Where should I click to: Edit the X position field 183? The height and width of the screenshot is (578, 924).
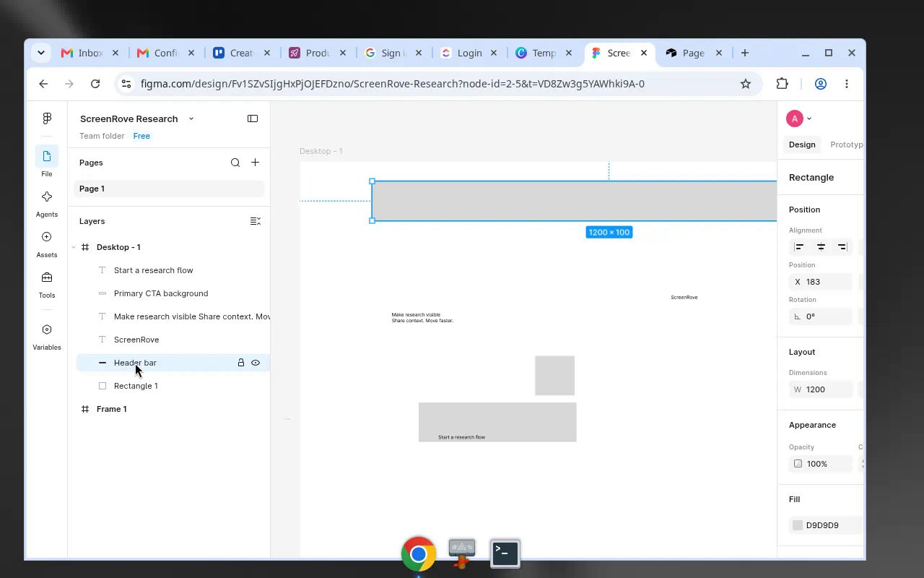[821, 282]
